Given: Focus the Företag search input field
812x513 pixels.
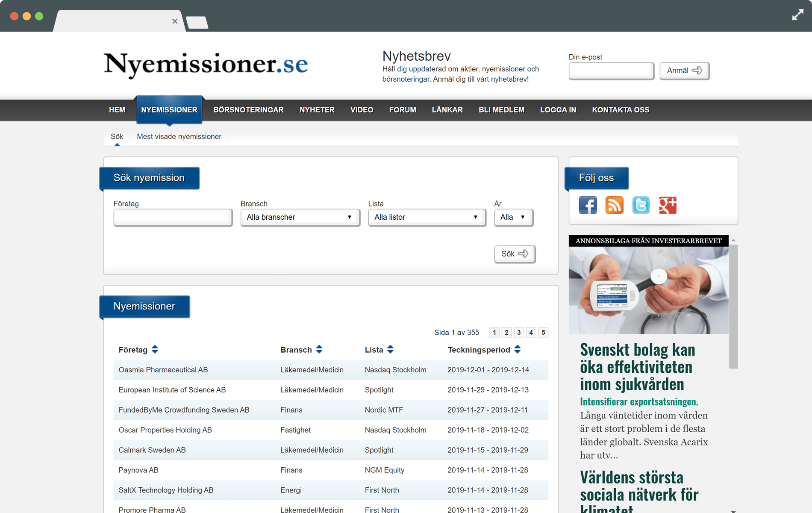Looking at the screenshot, I should tap(173, 217).
